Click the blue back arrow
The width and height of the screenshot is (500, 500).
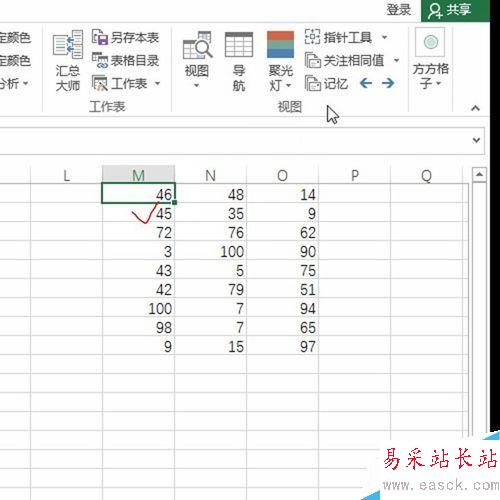(x=366, y=83)
